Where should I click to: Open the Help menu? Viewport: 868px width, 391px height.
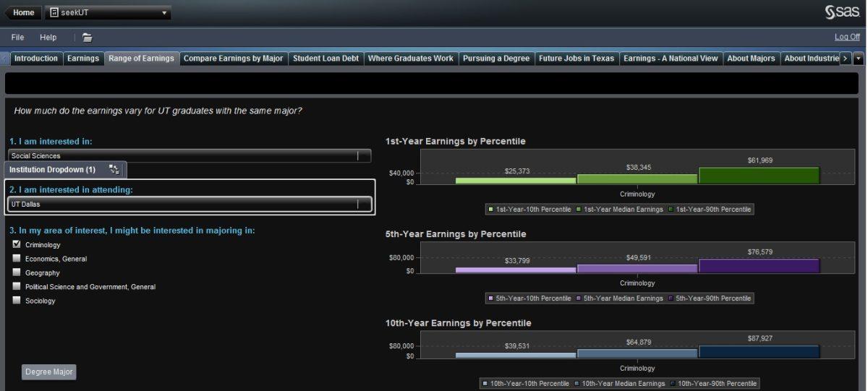point(48,38)
